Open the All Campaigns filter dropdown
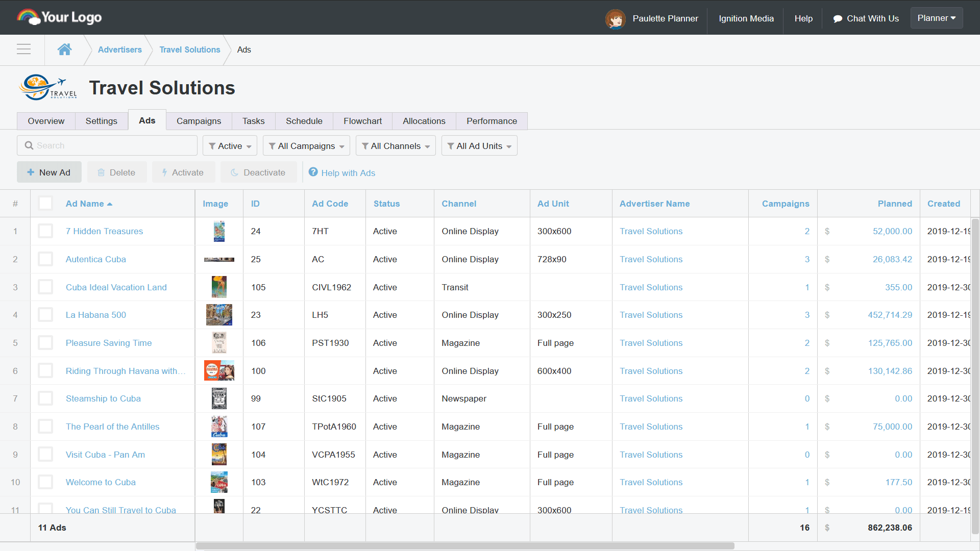This screenshot has width=980, height=551. (306, 146)
